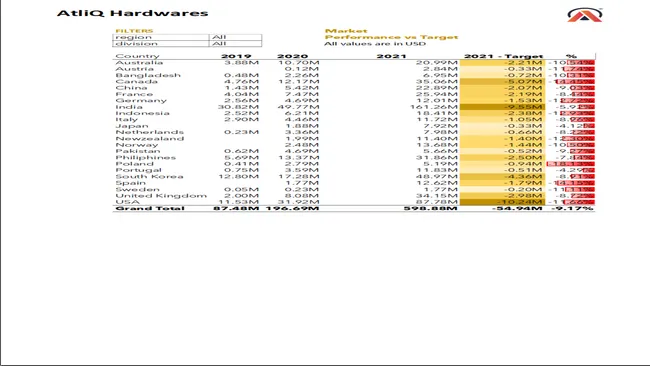This screenshot has width=650, height=366.
Task: Select China's 2021 value 22.89M
Action: click(437, 88)
